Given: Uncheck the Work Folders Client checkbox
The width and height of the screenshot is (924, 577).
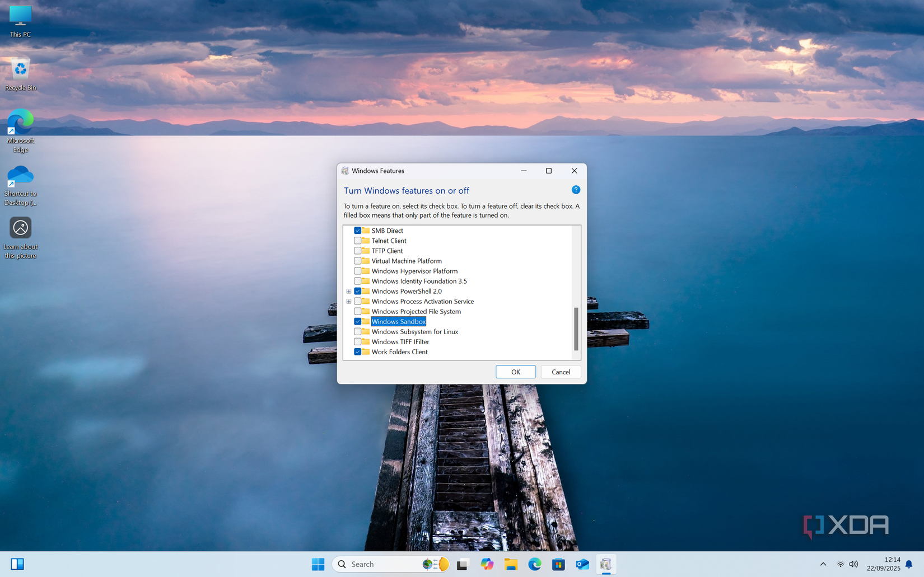Looking at the screenshot, I should pyautogui.click(x=357, y=351).
